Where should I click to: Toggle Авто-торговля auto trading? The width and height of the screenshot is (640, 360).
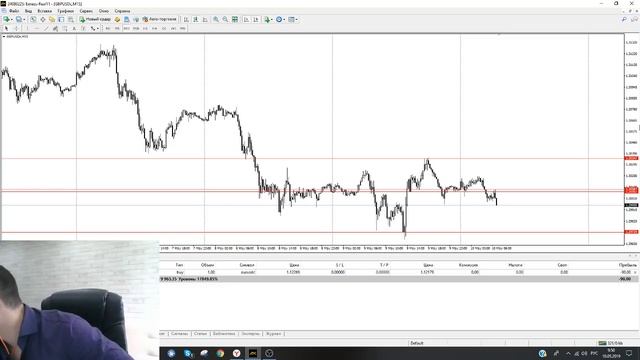point(160,19)
